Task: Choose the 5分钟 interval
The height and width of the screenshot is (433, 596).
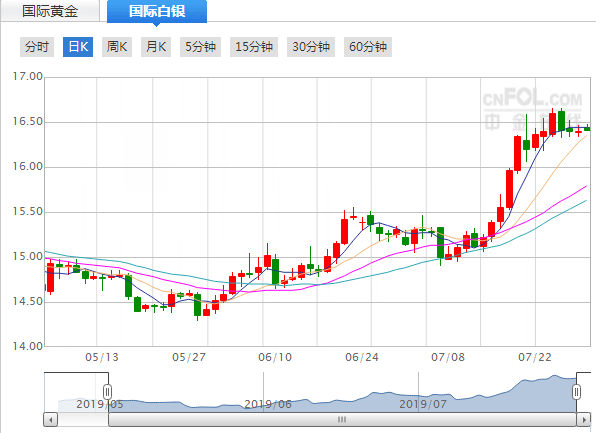Action: (200, 47)
